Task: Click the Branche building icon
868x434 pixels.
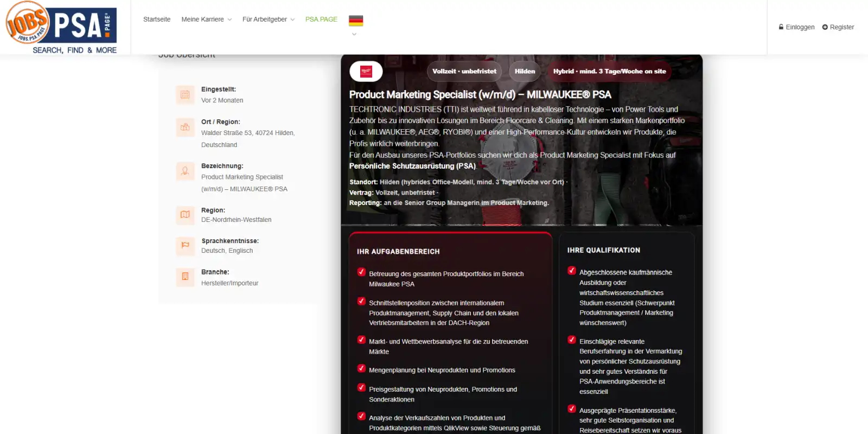Action: point(185,277)
